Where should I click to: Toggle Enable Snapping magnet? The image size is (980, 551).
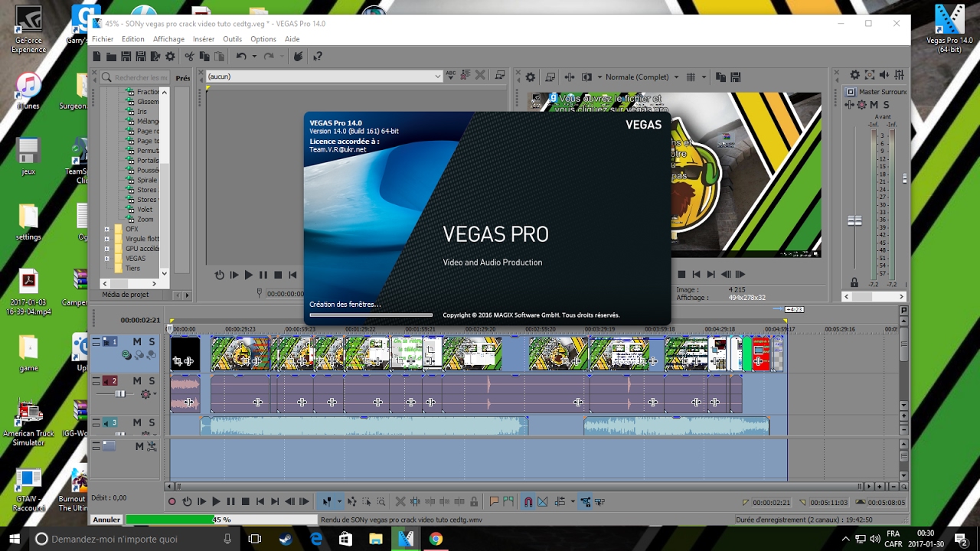[x=528, y=502]
